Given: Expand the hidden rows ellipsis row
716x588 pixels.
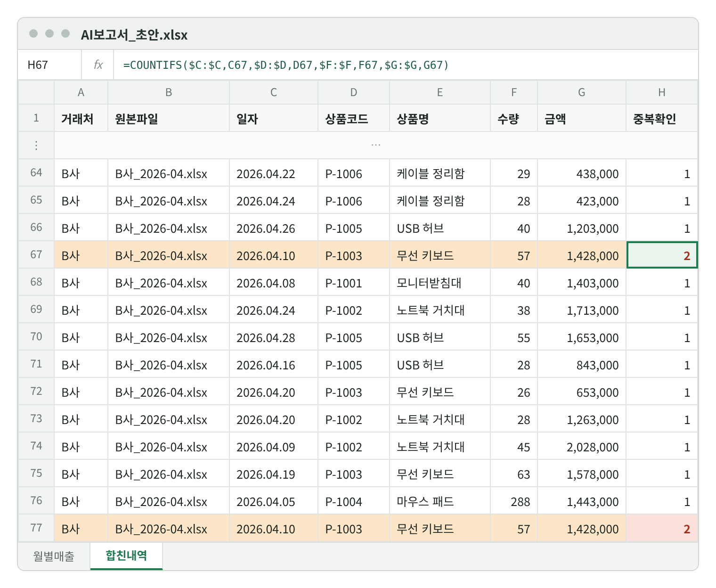Looking at the screenshot, I should (375, 145).
